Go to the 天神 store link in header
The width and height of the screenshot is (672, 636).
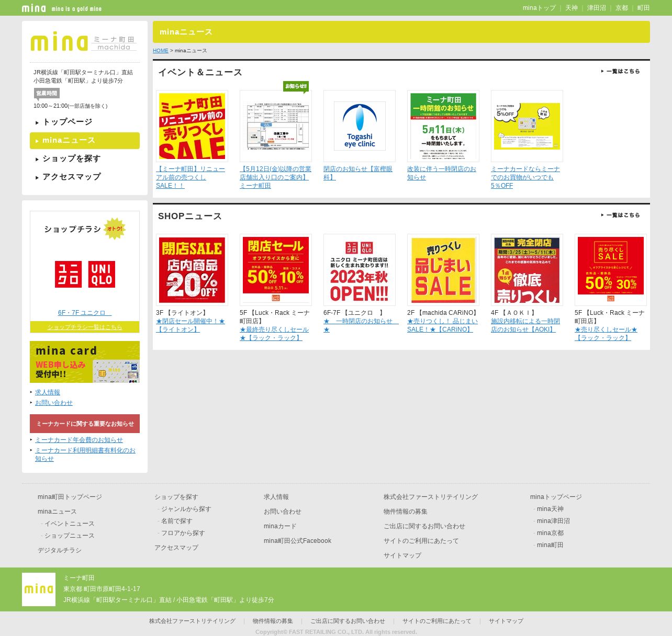click(572, 8)
